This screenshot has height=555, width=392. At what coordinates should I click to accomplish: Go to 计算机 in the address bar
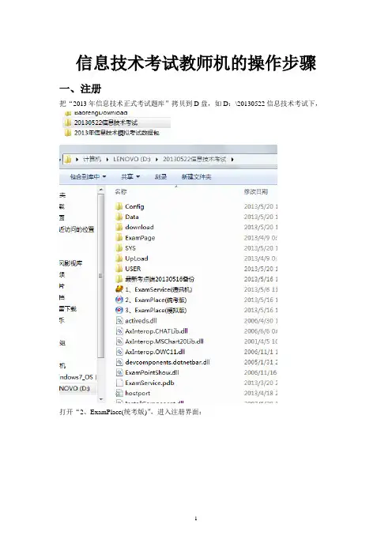(x=92, y=159)
